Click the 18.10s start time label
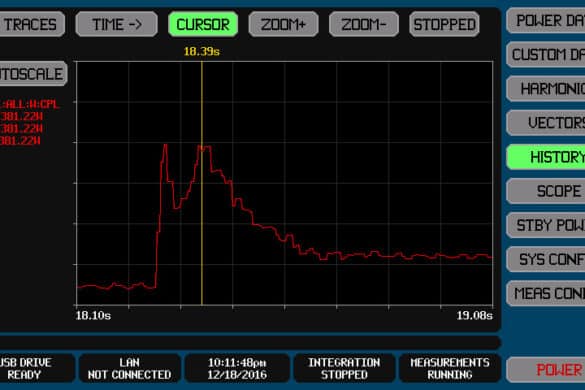Viewport: 585px width, 390px height. (x=93, y=316)
